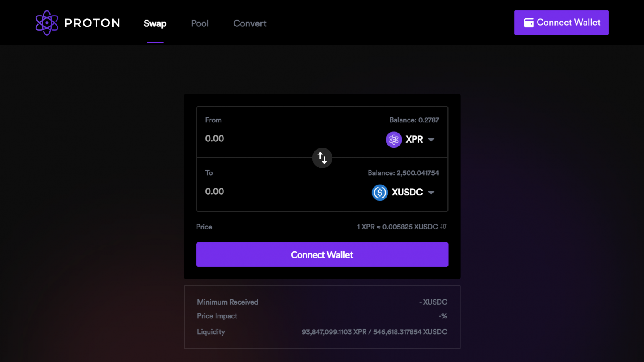
Task: Click the XPR Balance: 0.2787 label
Action: [414, 120]
